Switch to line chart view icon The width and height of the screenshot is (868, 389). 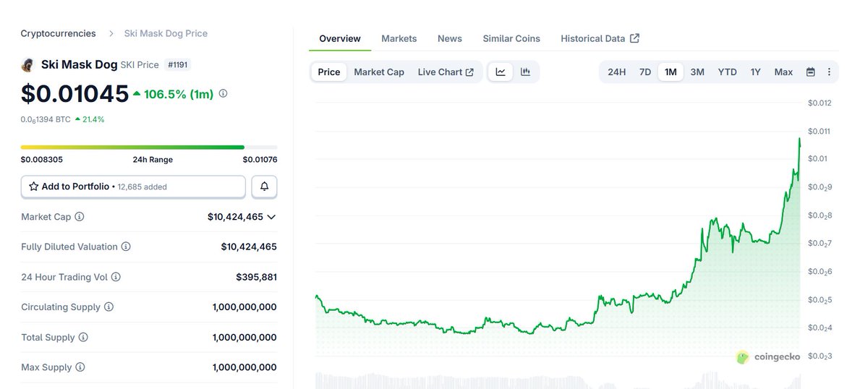(501, 72)
